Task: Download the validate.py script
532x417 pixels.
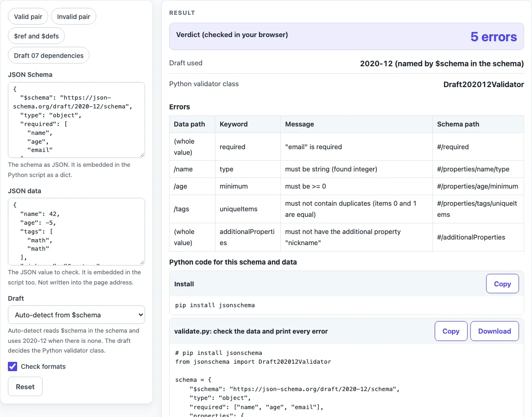Action: (x=494, y=331)
